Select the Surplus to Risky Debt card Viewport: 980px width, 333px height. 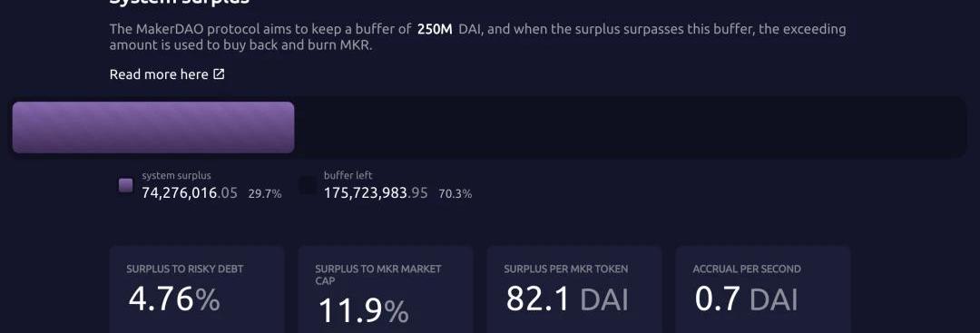click(x=197, y=289)
